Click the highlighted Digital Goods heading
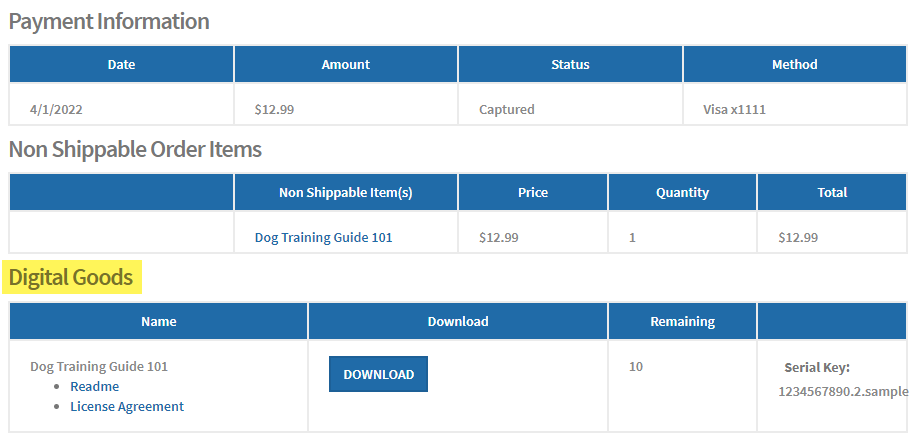The image size is (912, 437). tap(71, 278)
